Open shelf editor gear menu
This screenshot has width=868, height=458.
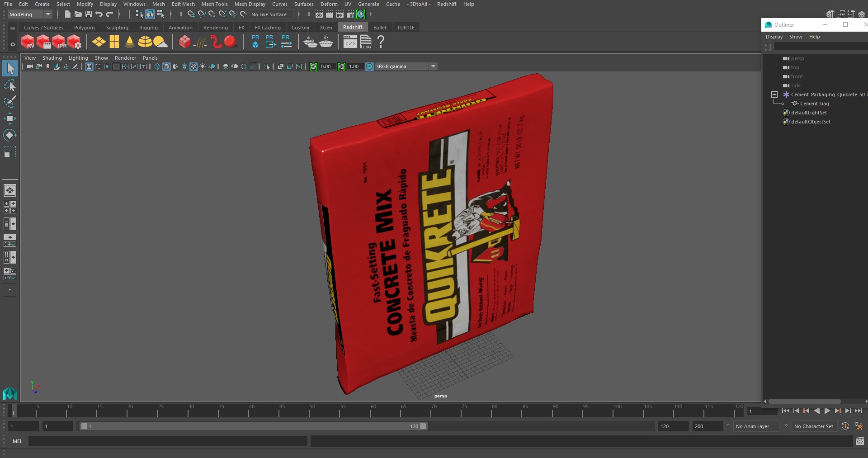coord(13,44)
